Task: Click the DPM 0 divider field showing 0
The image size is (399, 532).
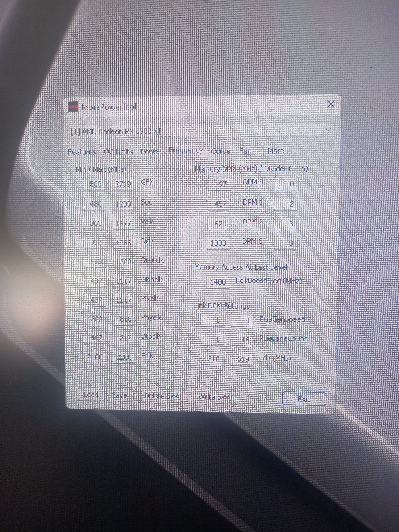Action: coord(286,184)
